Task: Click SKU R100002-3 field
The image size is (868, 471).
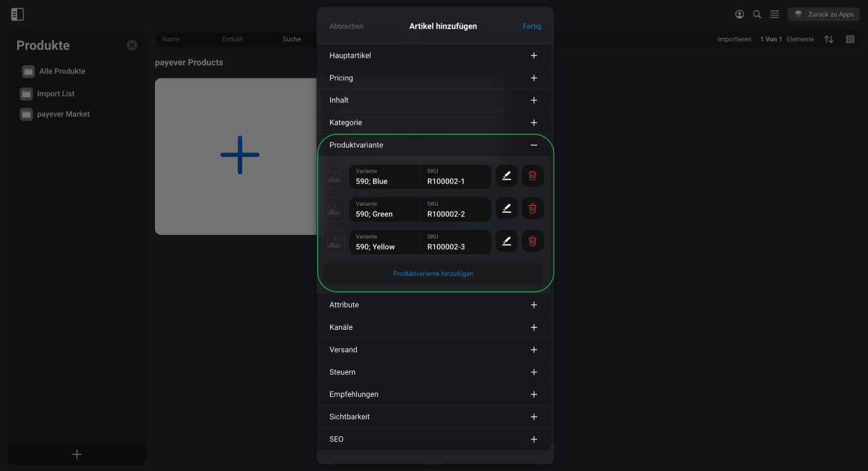Action: (456, 242)
